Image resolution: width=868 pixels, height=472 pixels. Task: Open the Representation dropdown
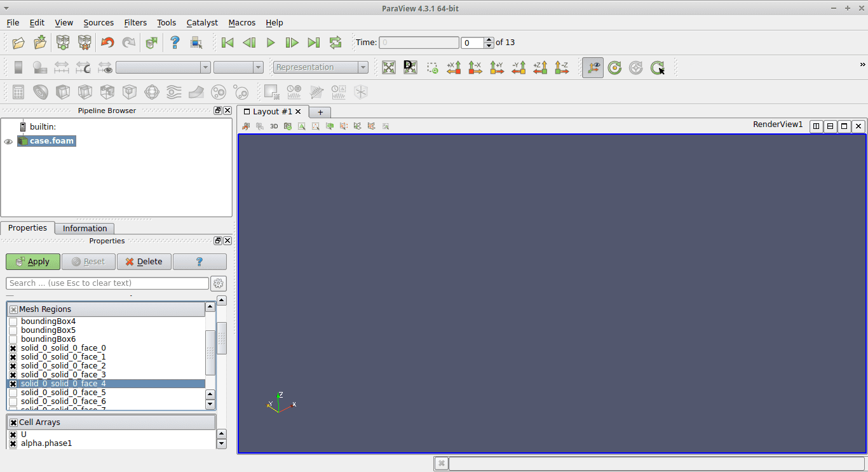[321, 67]
